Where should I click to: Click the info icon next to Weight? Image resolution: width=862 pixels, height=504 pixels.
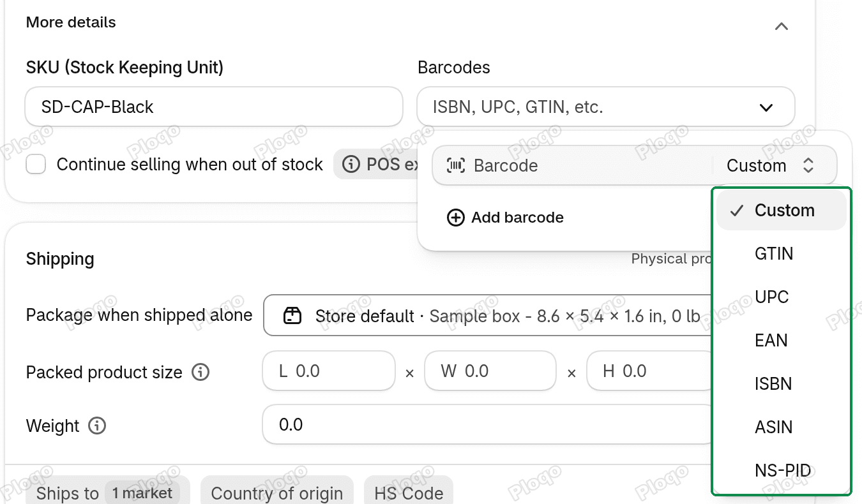(97, 426)
